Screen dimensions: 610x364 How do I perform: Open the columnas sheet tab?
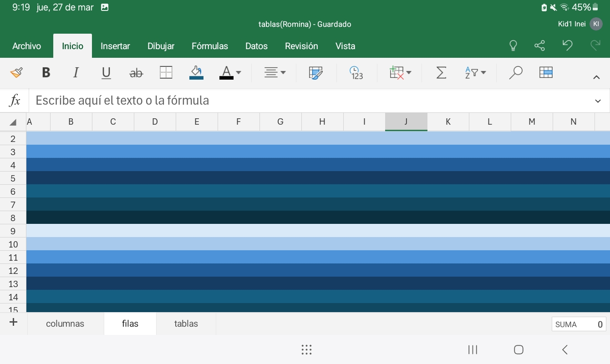[65, 324]
